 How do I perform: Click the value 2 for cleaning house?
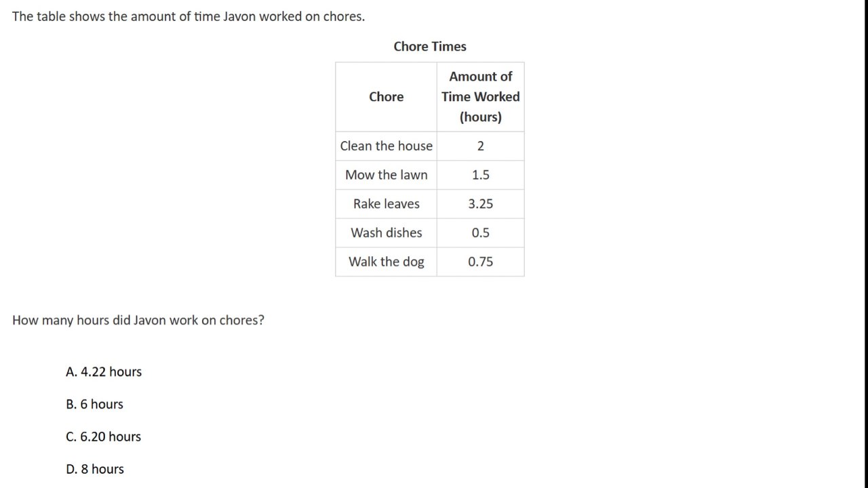point(480,146)
